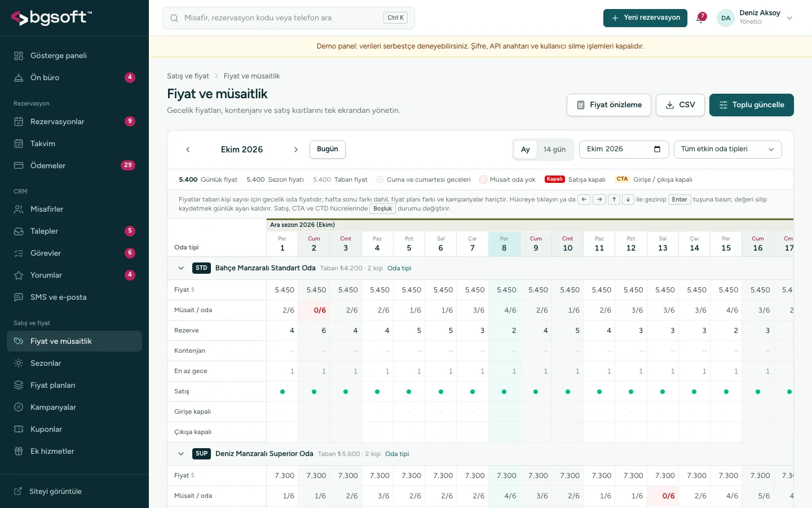Open SMS ve e-posta envelope icon
Screen dimensions: 812x508
[x=19, y=297]
